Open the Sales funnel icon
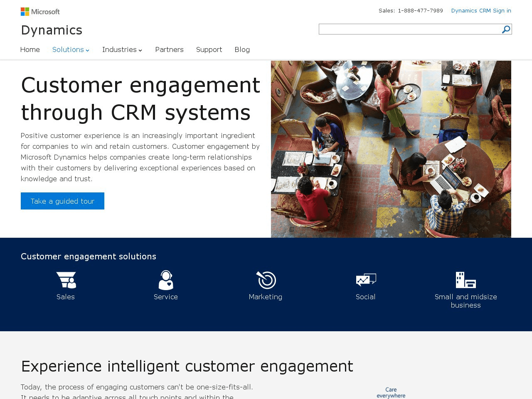Viewport: 532px width, 399px height. [x=66, y=280]
